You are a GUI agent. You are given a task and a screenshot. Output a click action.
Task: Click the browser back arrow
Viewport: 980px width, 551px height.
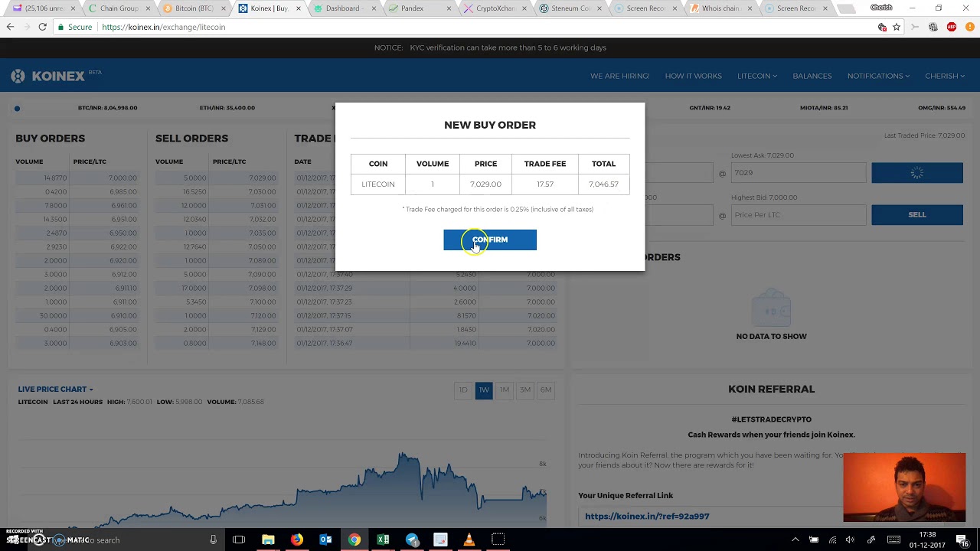pyautogui.click(x=11, y=27)
